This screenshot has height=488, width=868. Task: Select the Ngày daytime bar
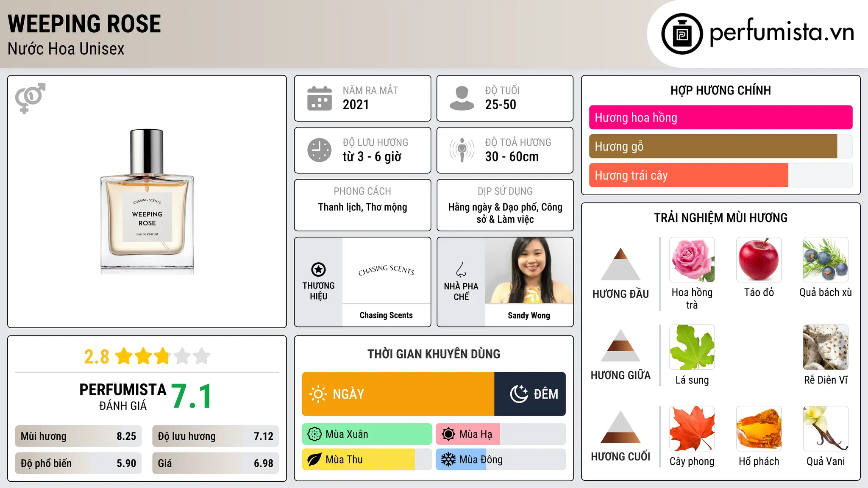coord(398,394)
